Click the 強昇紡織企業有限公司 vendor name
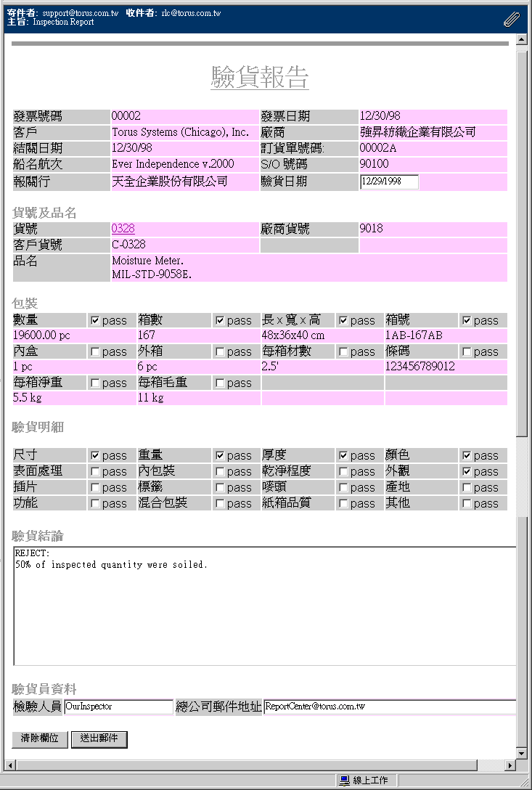 pyautogui.click(x=417, y=132)
